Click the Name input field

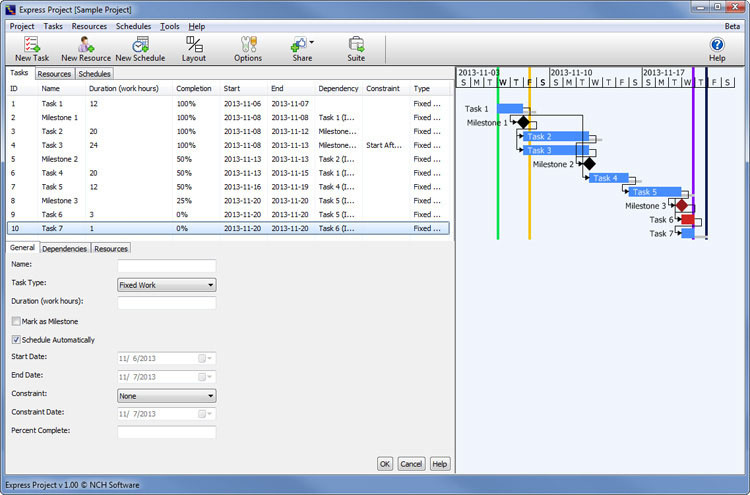pyautogui.click(x=166, y=266)
